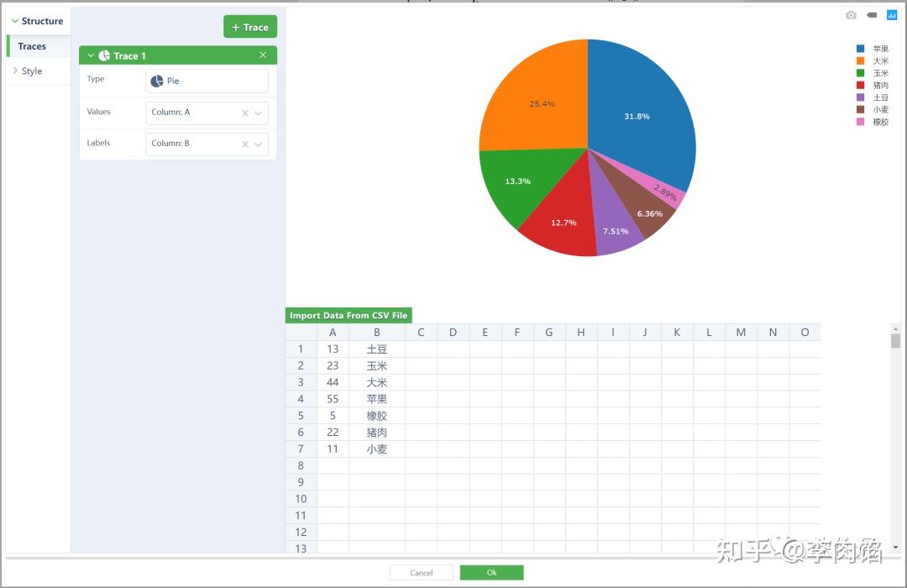907x588 pixels.
Task: Click the tag icon in chart toolbar
Action: pyautogui.click(x=871, y=15)
